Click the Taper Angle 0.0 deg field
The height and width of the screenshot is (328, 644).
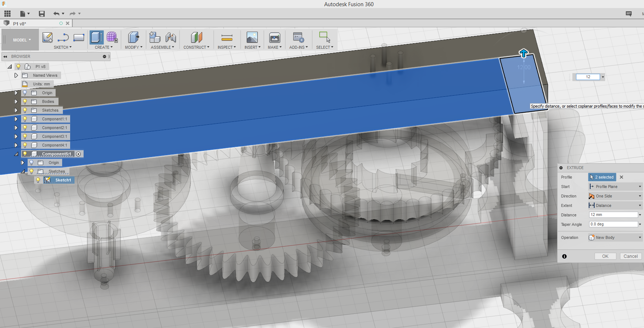coord(613,224)
